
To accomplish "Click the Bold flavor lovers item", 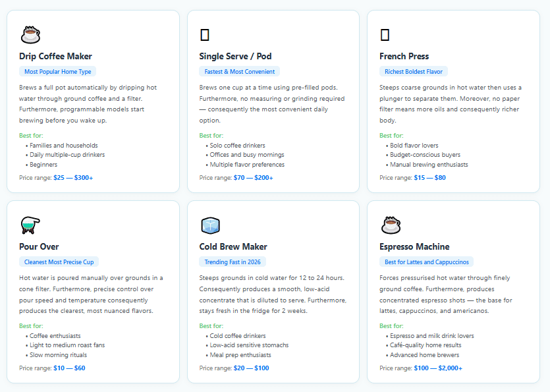I will (414, 146).
